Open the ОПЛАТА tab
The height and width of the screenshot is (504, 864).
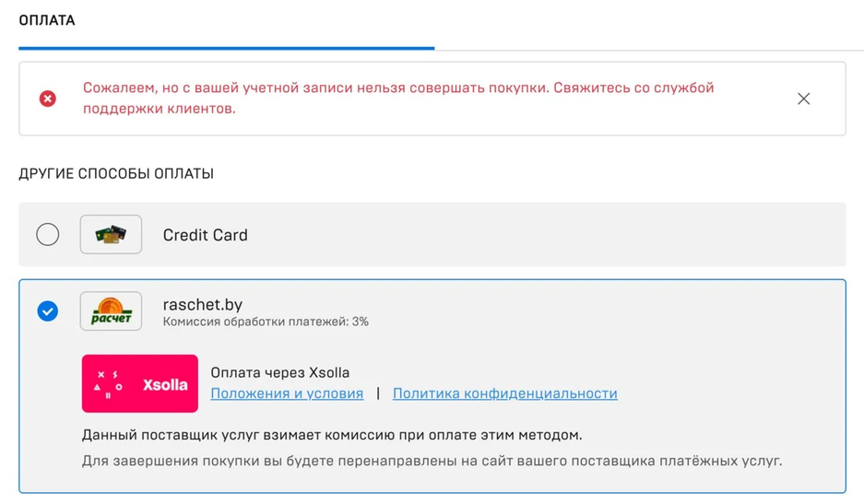pyautogui.click(x=47, y=20)
